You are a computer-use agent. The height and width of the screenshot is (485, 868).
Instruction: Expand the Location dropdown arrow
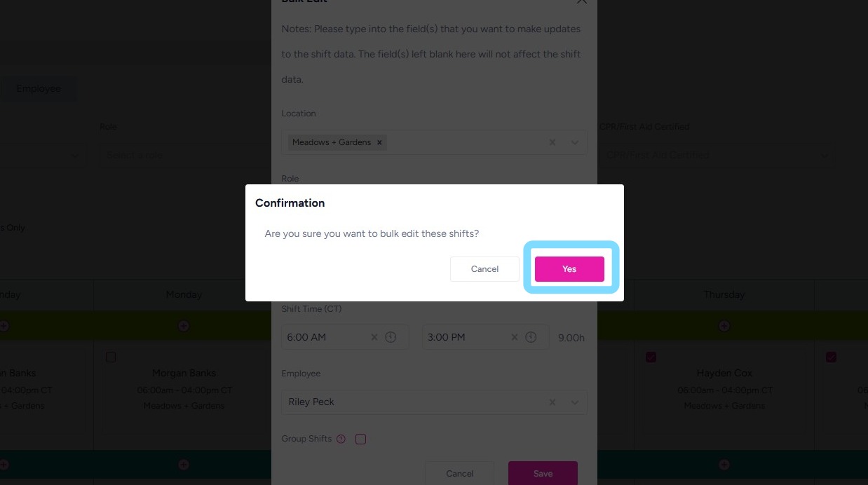coord(575,142)
